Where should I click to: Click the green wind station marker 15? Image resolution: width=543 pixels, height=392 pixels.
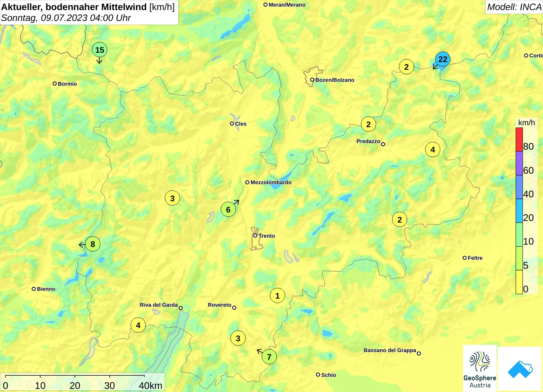pos(100,50)
